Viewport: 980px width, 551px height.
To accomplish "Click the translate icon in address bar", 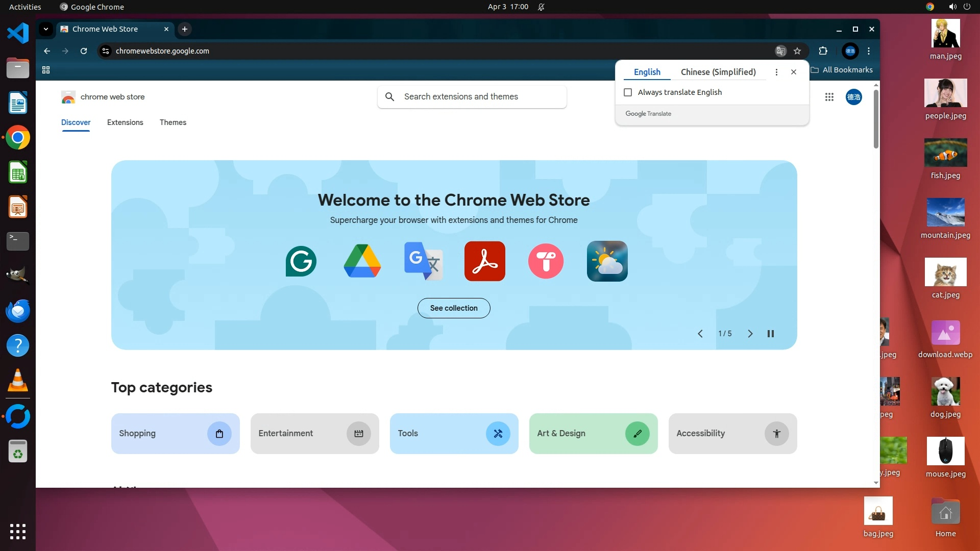I will pos(780,51).
